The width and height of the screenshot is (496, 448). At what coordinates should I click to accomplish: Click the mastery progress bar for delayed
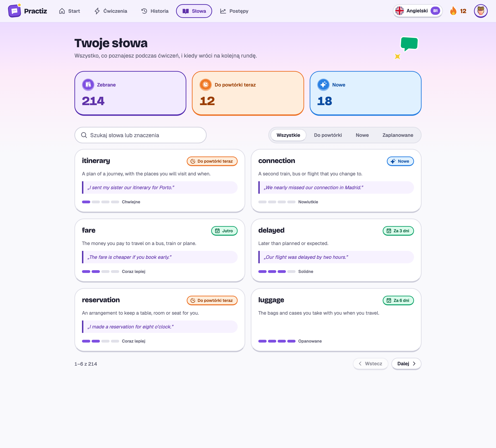[x=277, y=272]
